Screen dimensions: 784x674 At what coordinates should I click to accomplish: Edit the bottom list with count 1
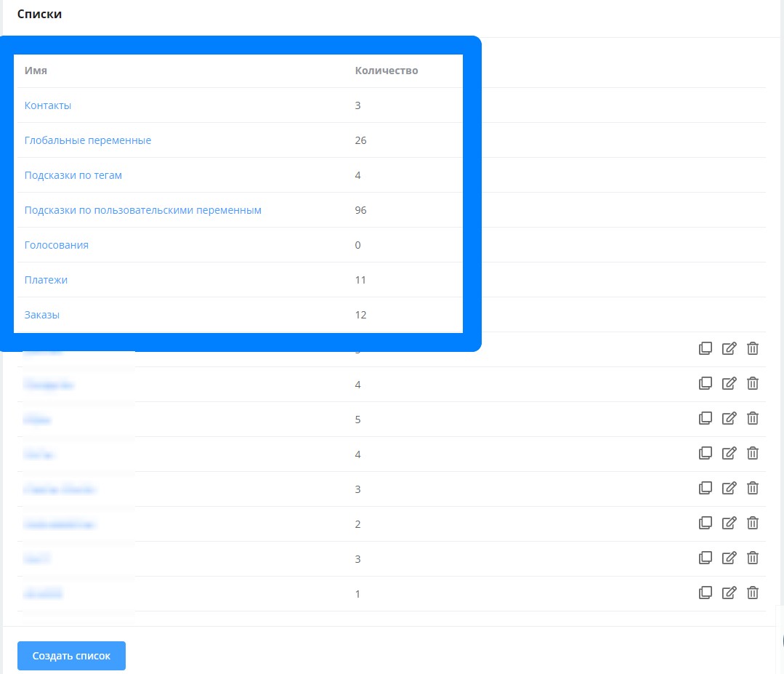(x=729, y=593)
